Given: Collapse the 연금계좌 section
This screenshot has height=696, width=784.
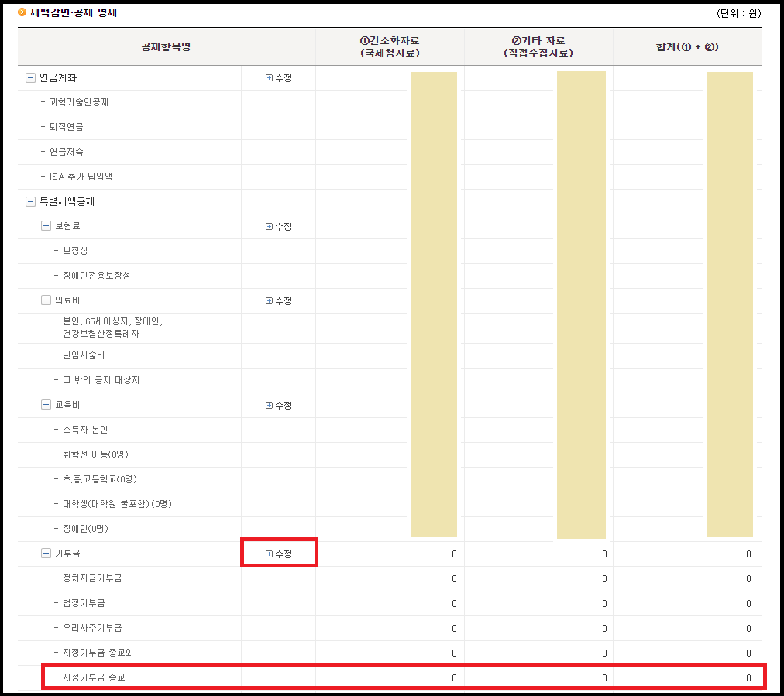Looking at the screenshot, I should (x=30, y=78).
